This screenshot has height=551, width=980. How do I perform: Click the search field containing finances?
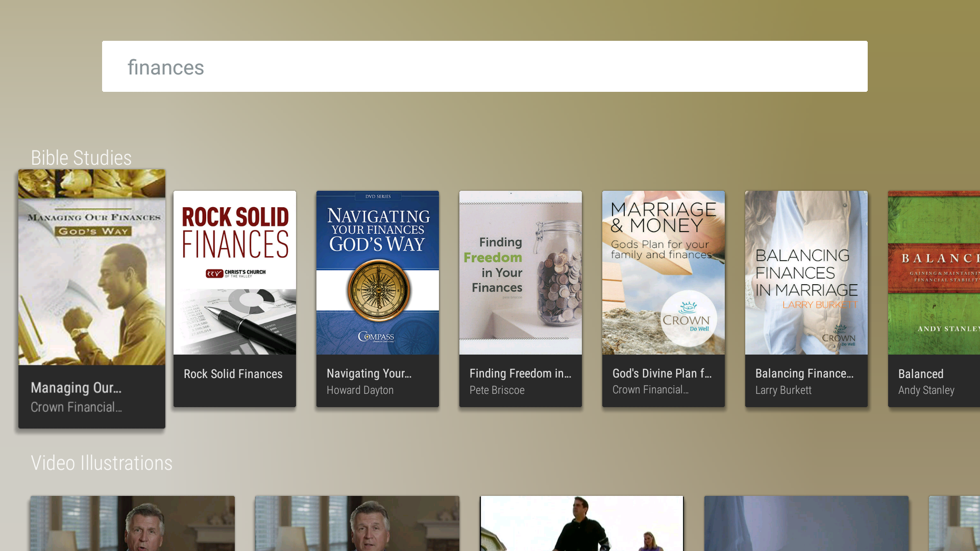(x=485, y=66)
